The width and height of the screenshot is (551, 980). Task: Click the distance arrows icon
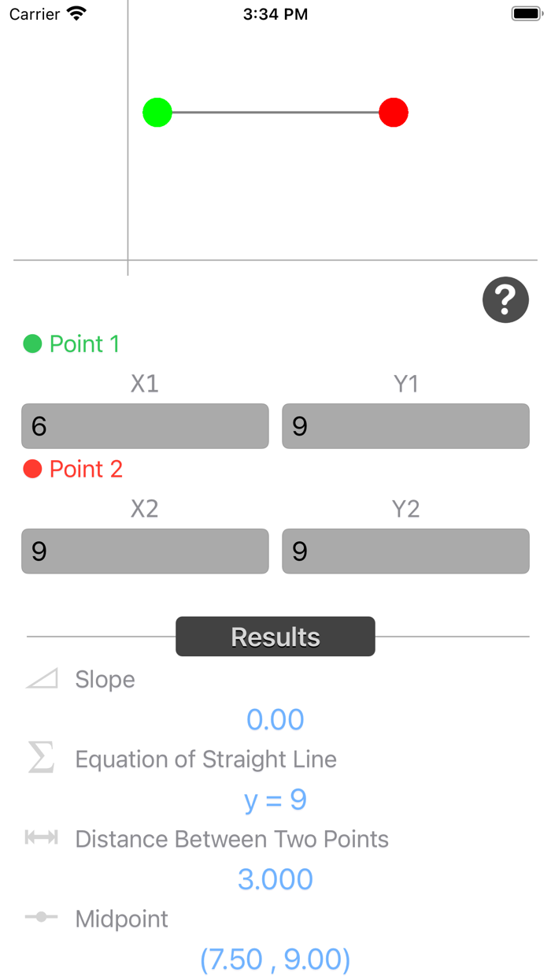40,838
